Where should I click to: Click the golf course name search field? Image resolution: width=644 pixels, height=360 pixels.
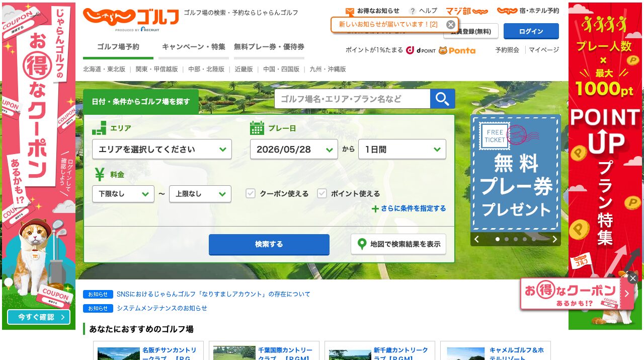pos(352,99)
